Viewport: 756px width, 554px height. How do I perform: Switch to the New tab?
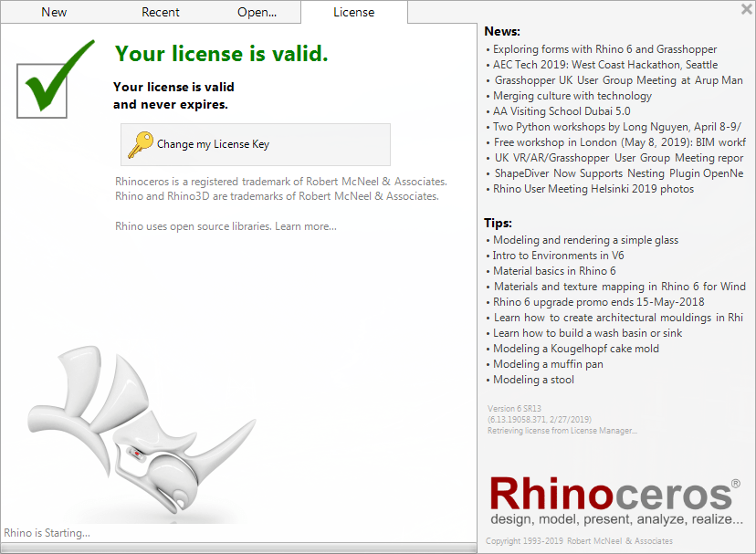pyautogui.click(x=54, y=12)
